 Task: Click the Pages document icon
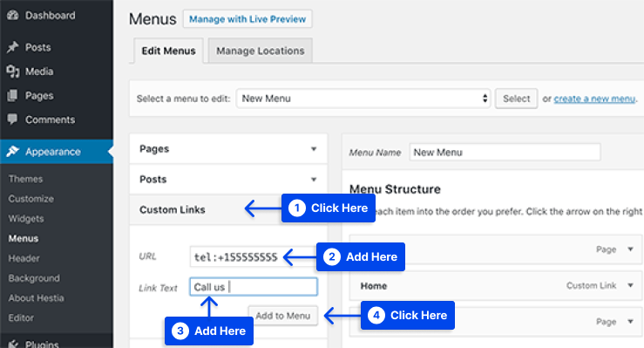[x=13, y=95]
